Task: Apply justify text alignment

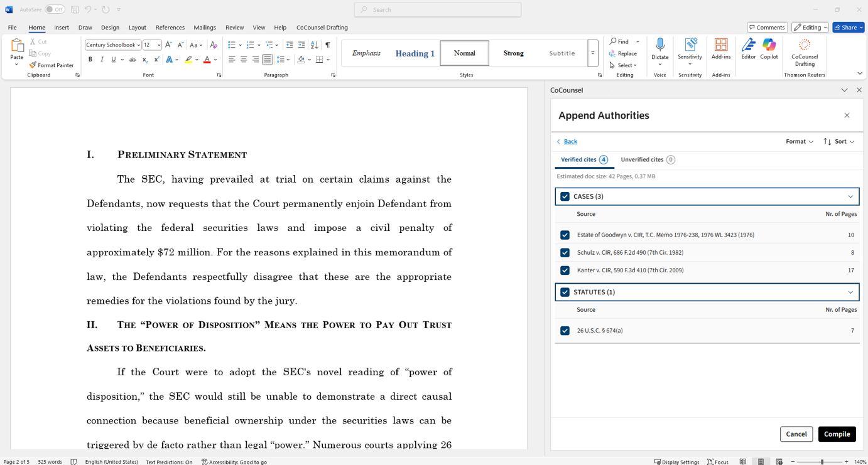Action: 268,60
